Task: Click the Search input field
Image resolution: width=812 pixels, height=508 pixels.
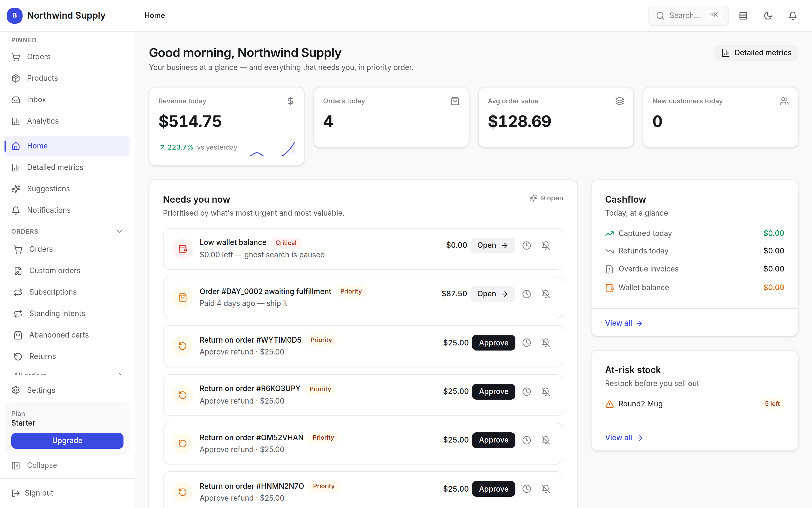Action: click(x=688, y=16)
